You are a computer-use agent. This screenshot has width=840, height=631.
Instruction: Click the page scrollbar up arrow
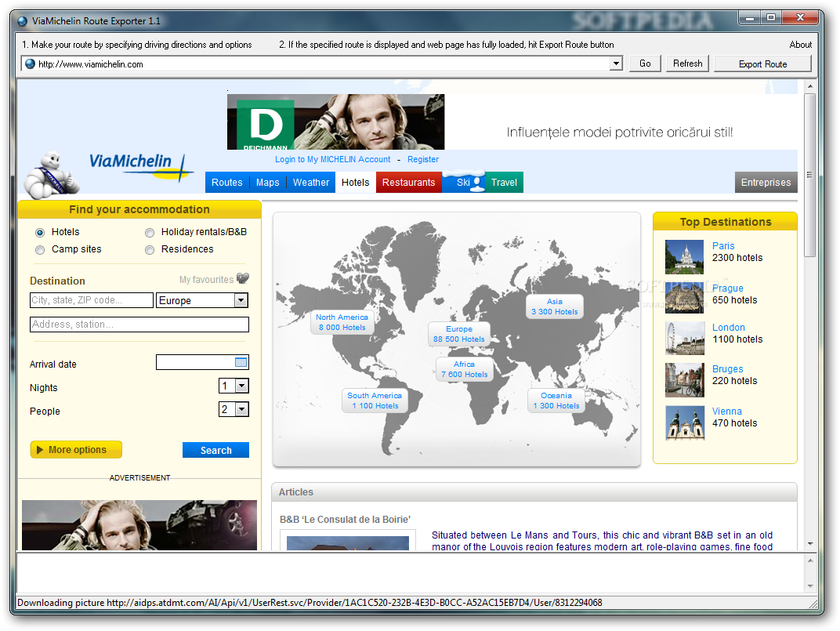[x=810, y=85]
